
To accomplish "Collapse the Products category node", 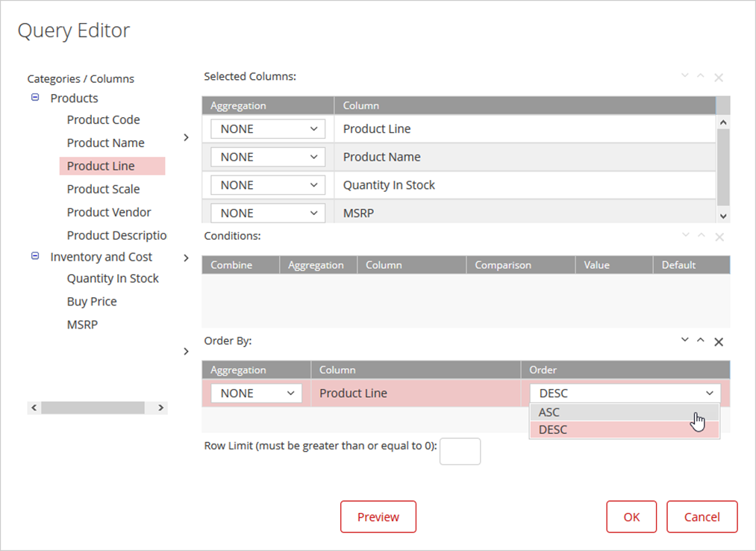I will click(35, 98).
